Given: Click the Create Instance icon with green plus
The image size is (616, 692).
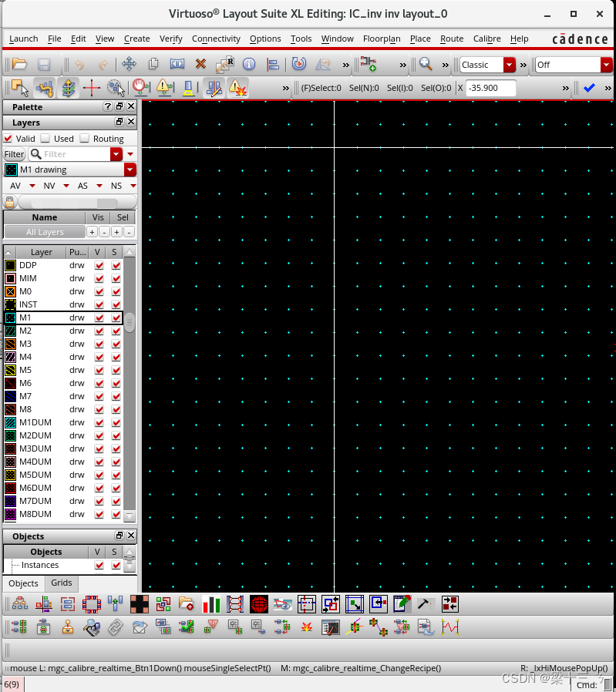Looking at the screenshot, I should click(368, 63).
